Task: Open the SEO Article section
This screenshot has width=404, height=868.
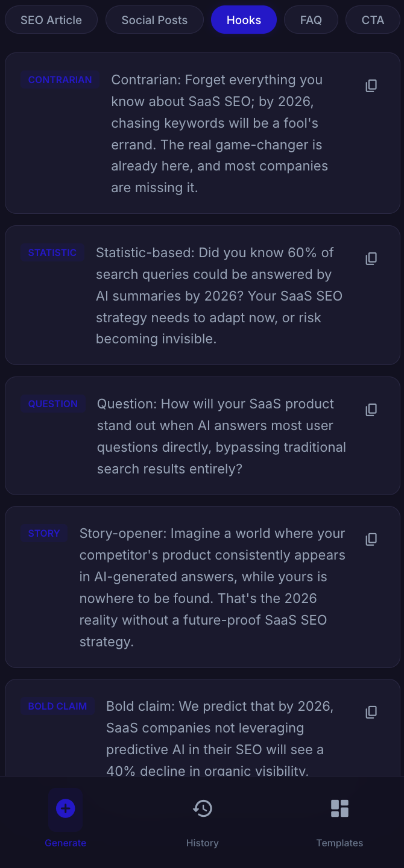Action: [x=51, y=19]
